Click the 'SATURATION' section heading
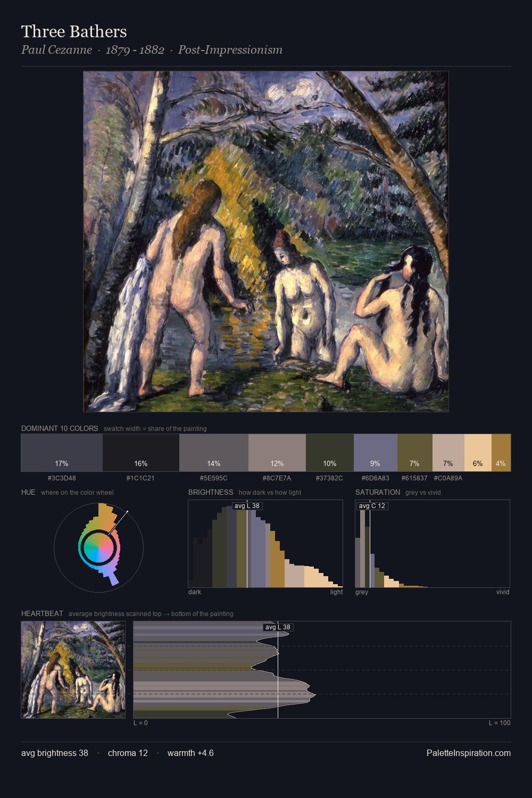The height and width of the screenshot is (798, 532). pos(378,492)
